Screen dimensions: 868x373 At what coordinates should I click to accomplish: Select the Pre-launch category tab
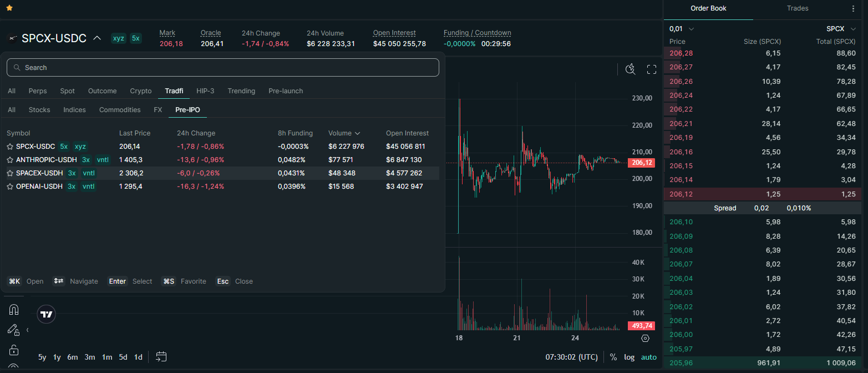coord(286,91)
